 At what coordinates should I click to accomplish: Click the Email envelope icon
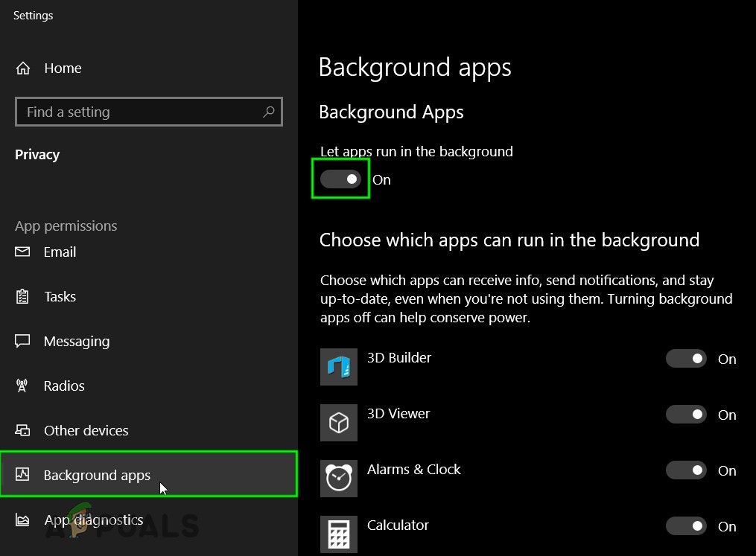click(x=22, y=252)
